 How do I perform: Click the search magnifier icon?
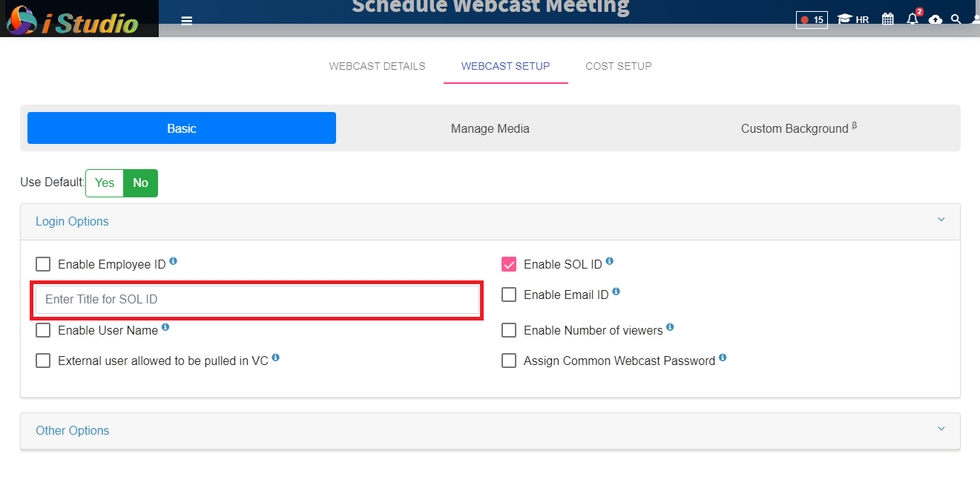point(956,19)
